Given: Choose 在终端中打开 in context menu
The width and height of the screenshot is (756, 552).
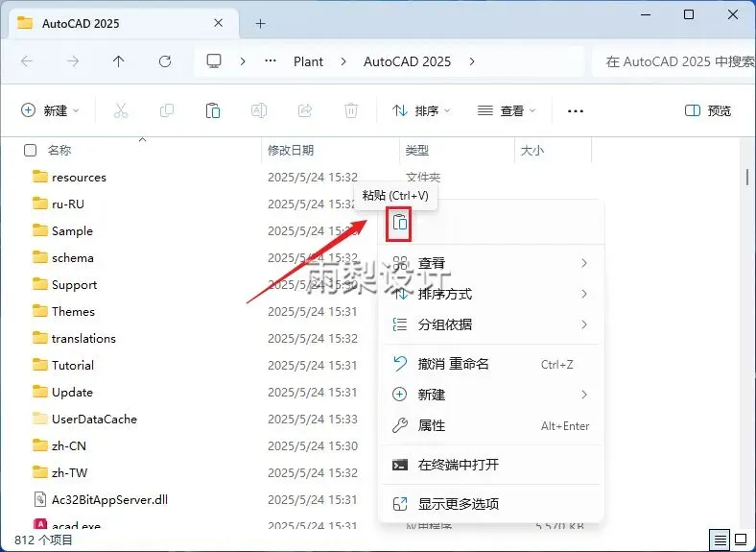Looking at the screenshot, I should pos(491,465).
